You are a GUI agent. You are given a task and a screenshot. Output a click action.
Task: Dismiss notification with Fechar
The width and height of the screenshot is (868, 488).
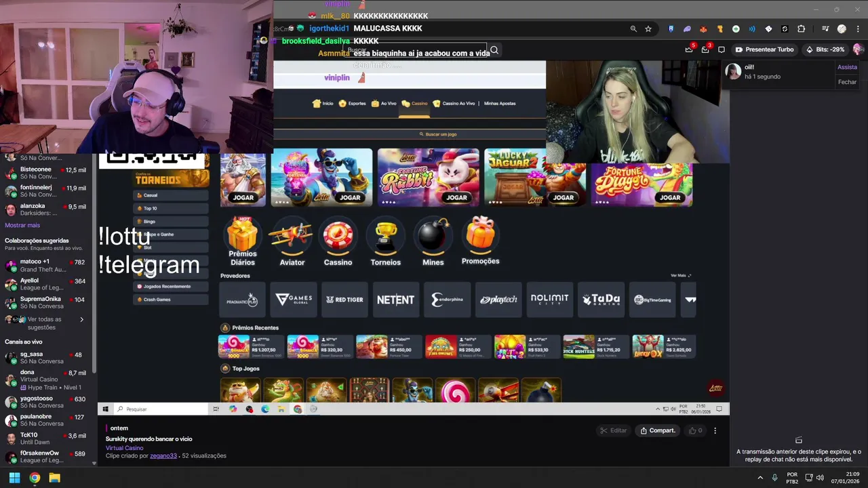(x=847, y=82)
